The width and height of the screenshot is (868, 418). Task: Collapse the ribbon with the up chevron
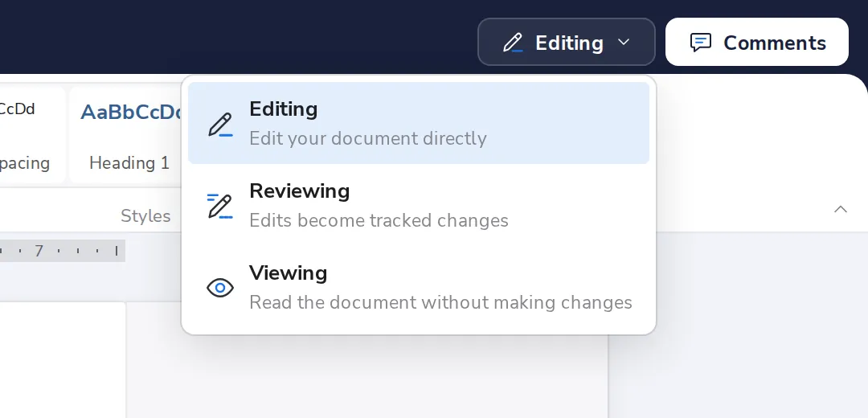pos(841,209)
